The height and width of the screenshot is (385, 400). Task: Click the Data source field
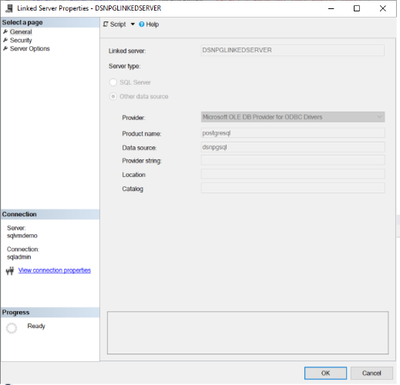(x=293, y=147)
